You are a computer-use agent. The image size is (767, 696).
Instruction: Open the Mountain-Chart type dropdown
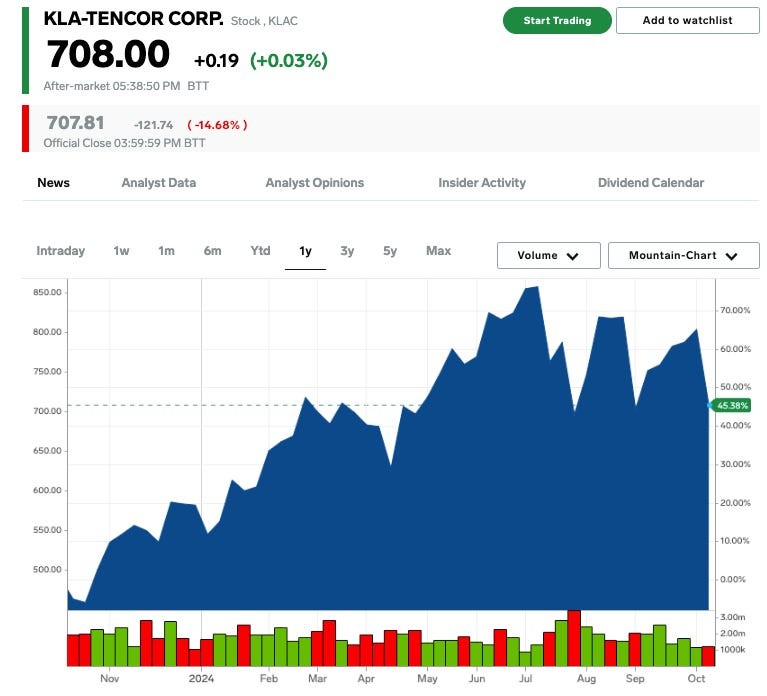coord(683,256)
